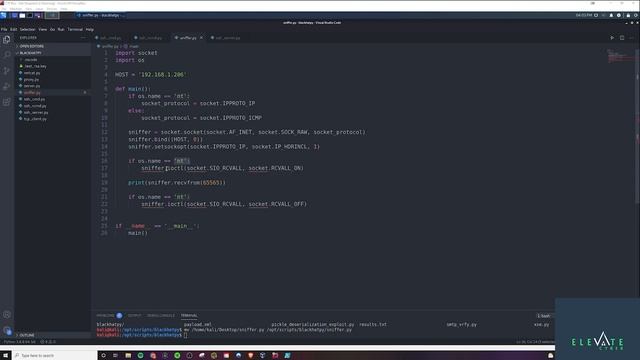
Task: Open netcat.py in the file tree
Action: [x=32, y=73]
